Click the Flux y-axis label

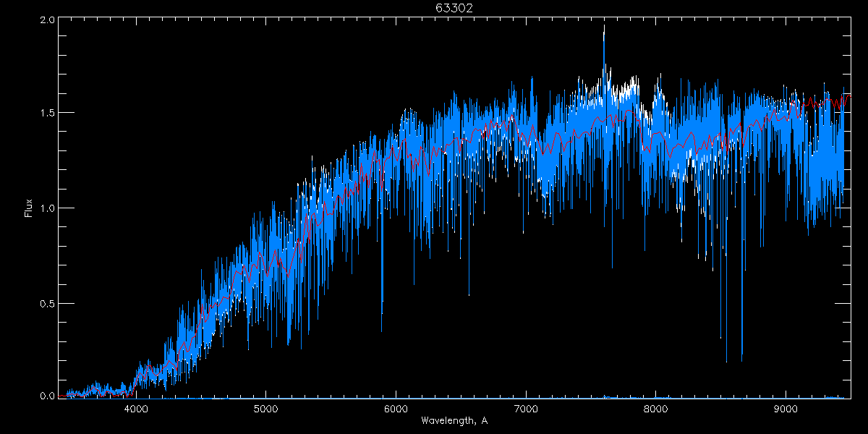tap(29, 208)
